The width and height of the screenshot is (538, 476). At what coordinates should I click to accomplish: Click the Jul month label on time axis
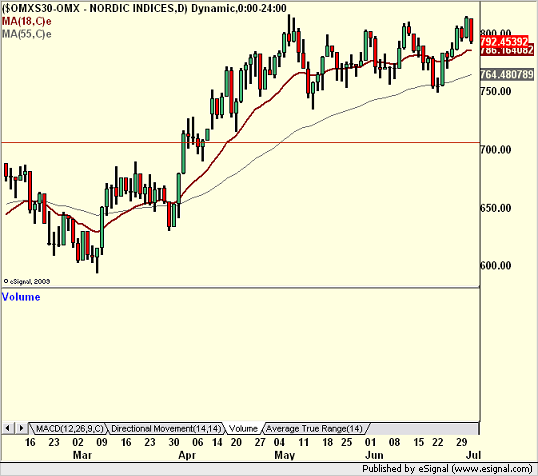click(473, 455)
